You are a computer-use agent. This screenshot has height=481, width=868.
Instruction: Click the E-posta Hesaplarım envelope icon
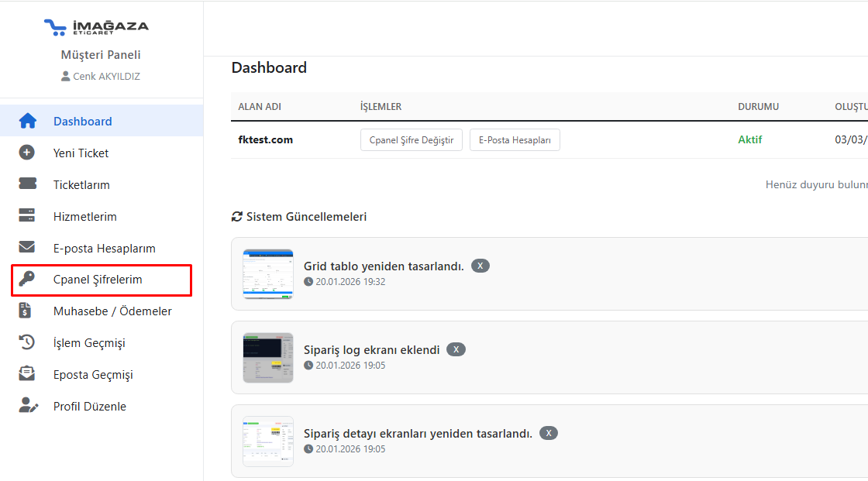27,248
